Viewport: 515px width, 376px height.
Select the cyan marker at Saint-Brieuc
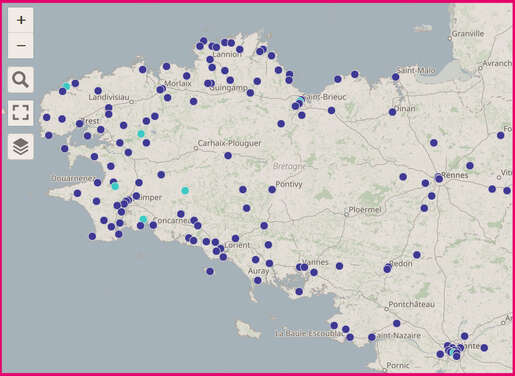(x=300, y=101)
